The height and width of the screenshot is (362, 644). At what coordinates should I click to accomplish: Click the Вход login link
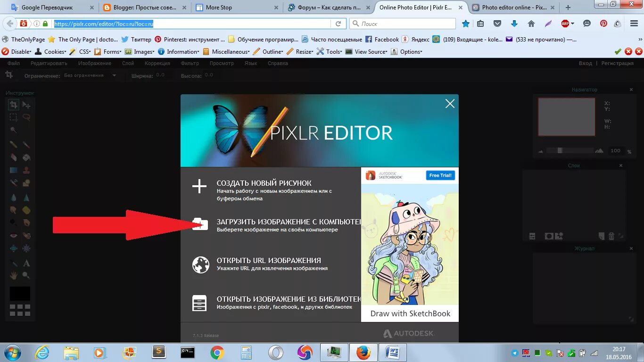[585, 63]
